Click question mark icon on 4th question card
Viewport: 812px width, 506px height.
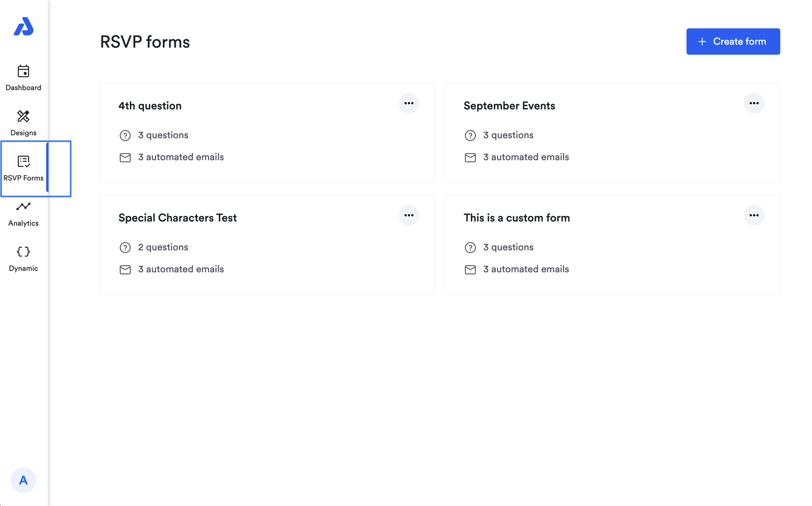[x=125, y=136]
